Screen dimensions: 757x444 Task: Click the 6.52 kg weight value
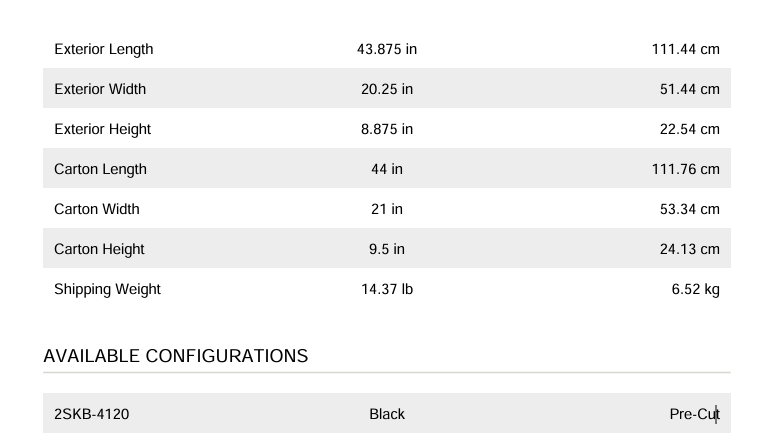click(694, 289)
